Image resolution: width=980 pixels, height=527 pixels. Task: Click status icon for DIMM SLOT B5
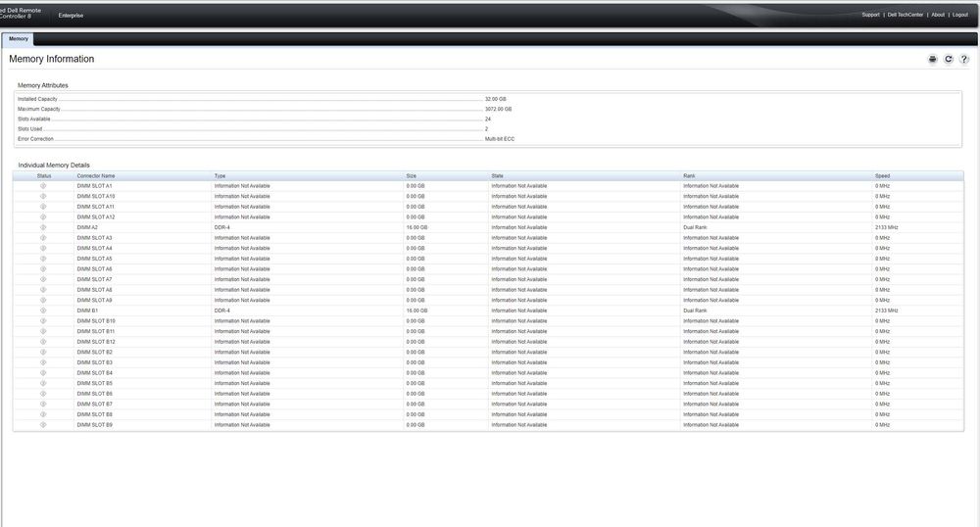click(x=43, y=383)
